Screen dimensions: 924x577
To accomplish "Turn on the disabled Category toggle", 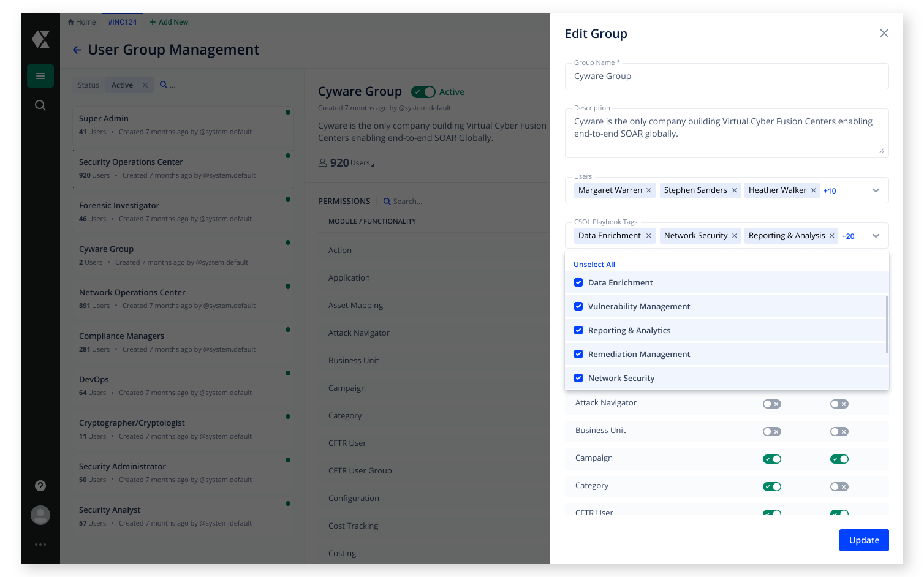I will 839,487.
